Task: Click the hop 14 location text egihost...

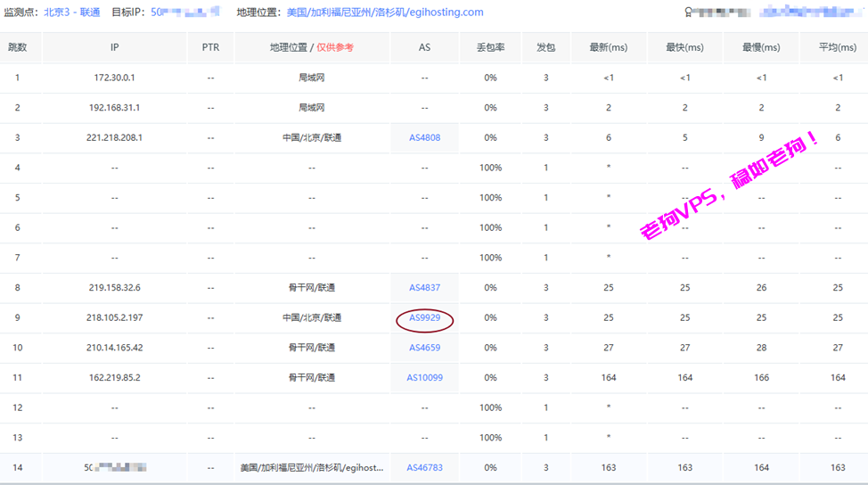Action: pos(312,468)
